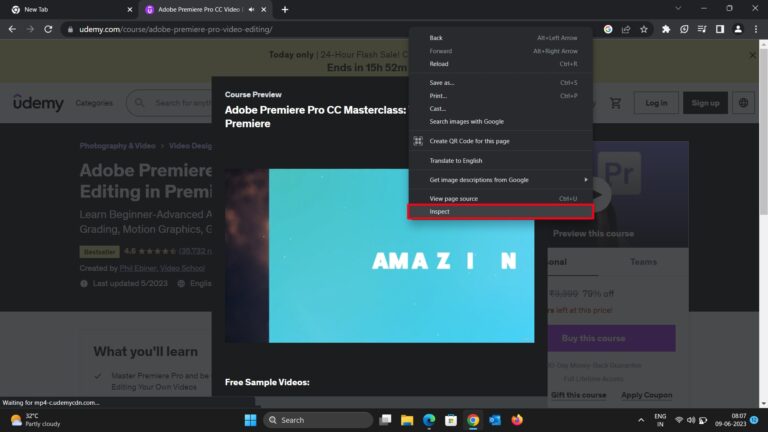Viewport: 768px width, 432px height.
Task: Open the Udemy shopping cart icon
Action: [615, 103]
